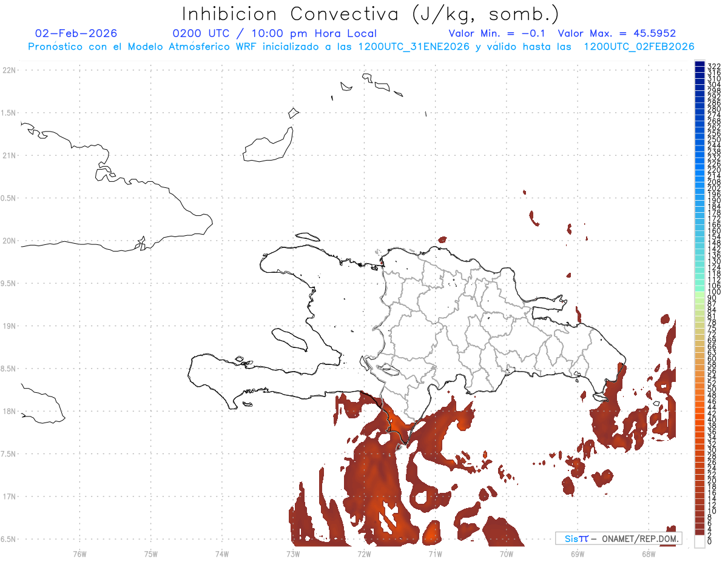Image resolution: width=728 pixels, height=562 pixels.
Task: Click the title 'Inhibicion Convectiva (J/kg, somb.)'
Action: tap(371, 14)
